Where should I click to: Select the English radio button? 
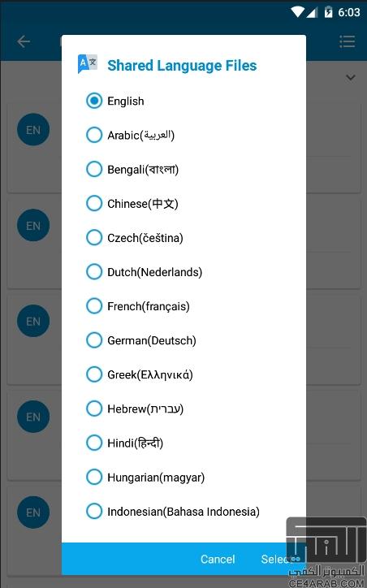pos(93,101)
